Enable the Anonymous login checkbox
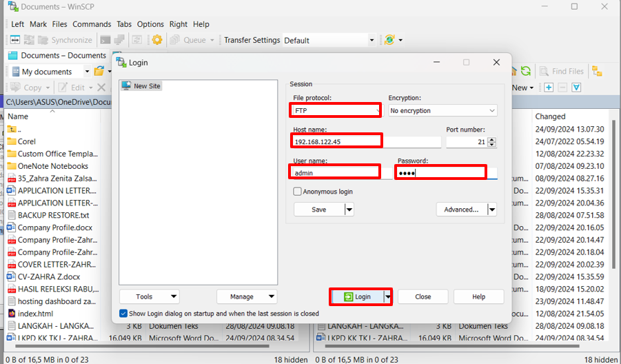621x364 pixels. (x=298, y=192)
